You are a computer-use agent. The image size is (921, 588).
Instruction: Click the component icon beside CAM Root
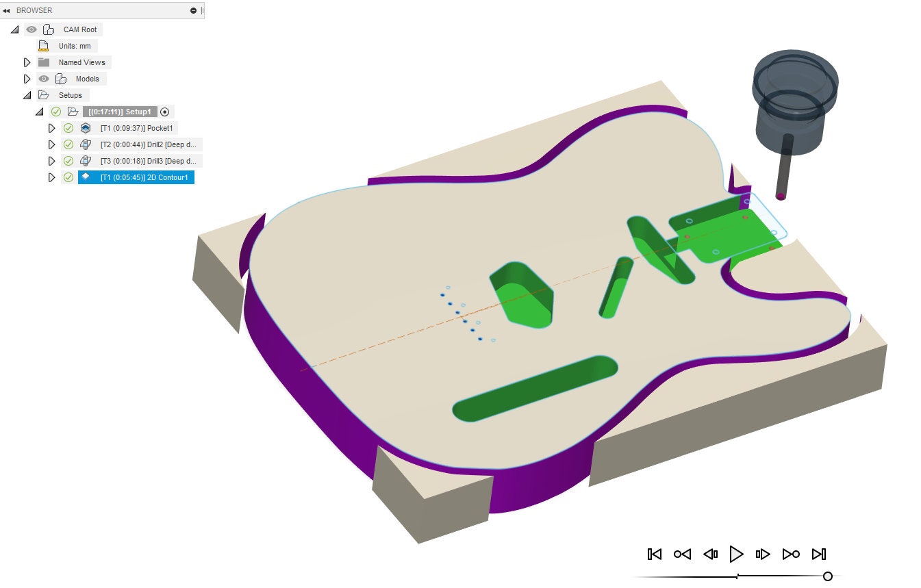(x=47, y=29)
